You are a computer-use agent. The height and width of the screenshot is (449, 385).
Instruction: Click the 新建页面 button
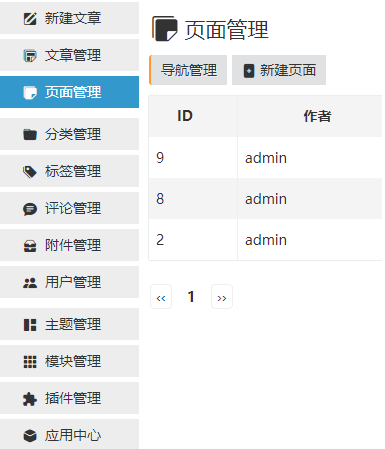click(279, 70)
